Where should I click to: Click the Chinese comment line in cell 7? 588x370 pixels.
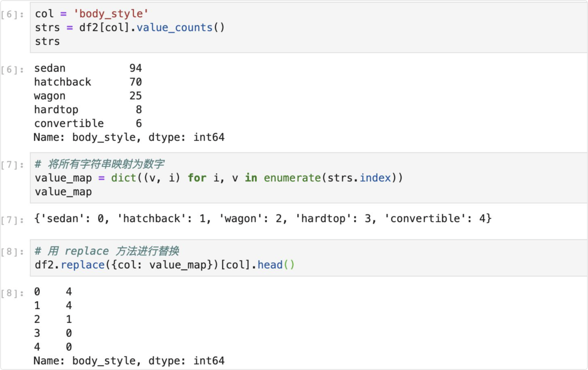coord(99,164)
